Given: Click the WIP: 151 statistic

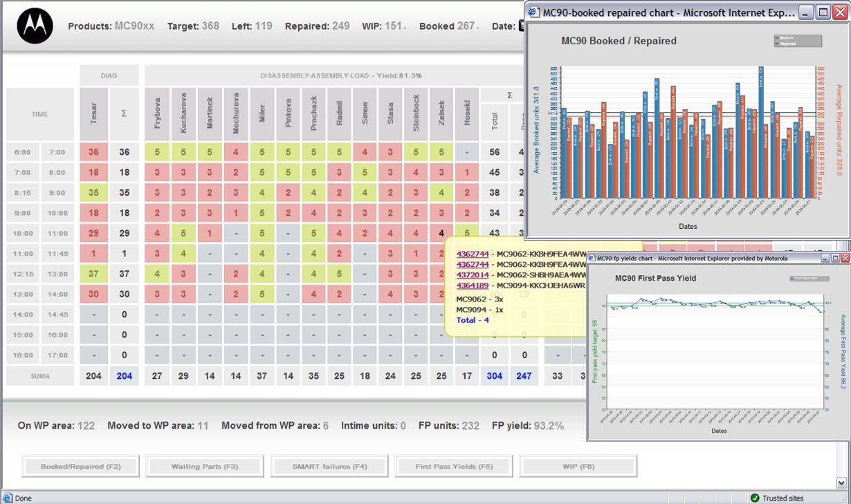Looking at the screenshot, I should (x=383, y=26).
